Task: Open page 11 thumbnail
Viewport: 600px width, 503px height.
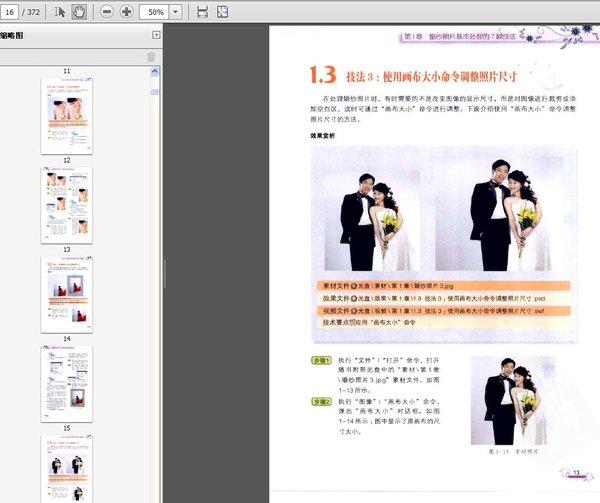Action: click(67, 116)
